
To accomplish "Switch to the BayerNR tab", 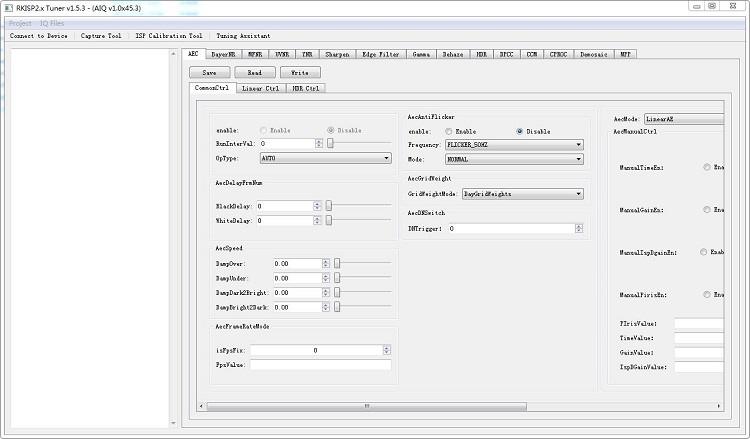I will coord(223,55).
